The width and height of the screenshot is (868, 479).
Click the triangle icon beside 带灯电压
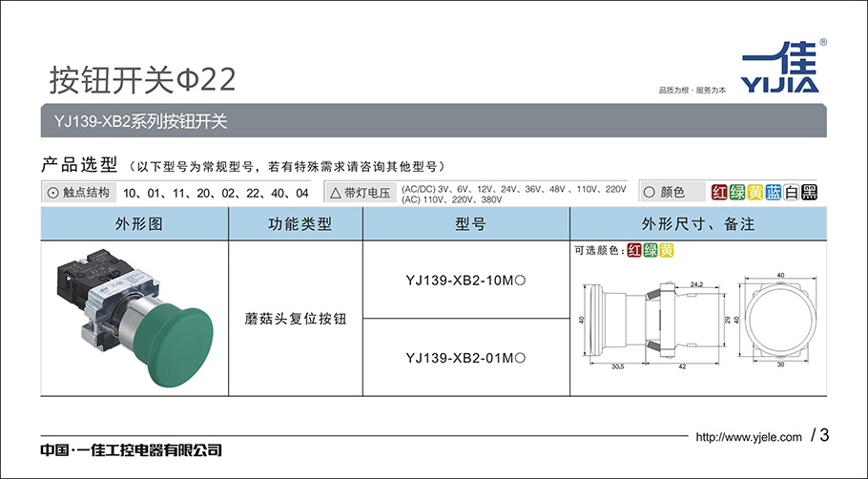pyautogui.click(x=335, y=192)
